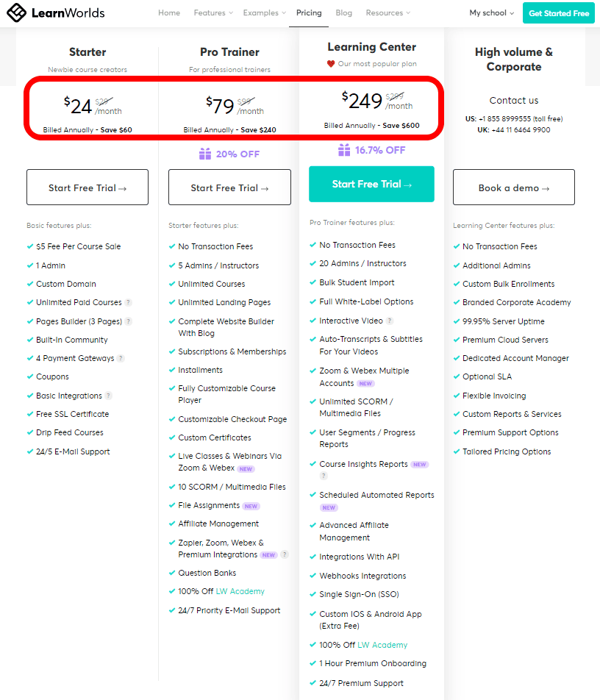Expand the Features dropdown menu

pos(213,13)
